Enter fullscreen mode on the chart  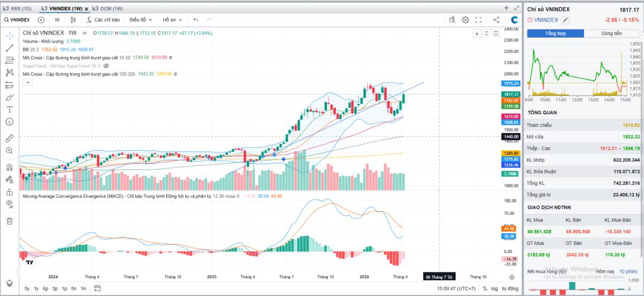(478, 20)
